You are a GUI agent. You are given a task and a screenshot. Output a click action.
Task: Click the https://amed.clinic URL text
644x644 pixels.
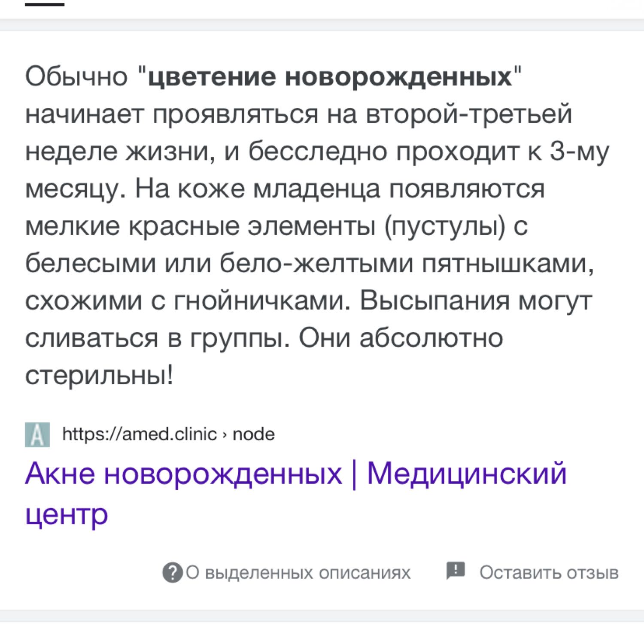coord(140,434)
